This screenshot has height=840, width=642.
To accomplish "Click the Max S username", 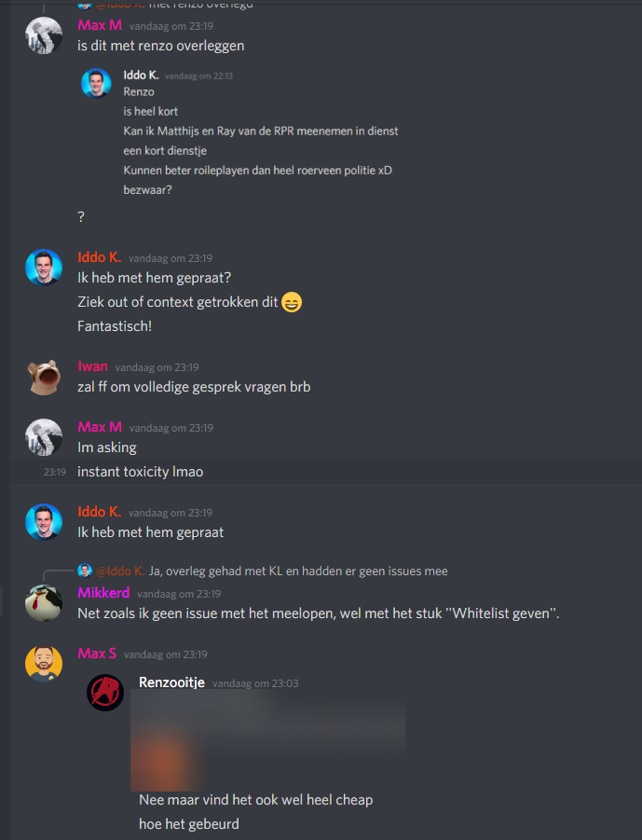I will coord(97,654).
